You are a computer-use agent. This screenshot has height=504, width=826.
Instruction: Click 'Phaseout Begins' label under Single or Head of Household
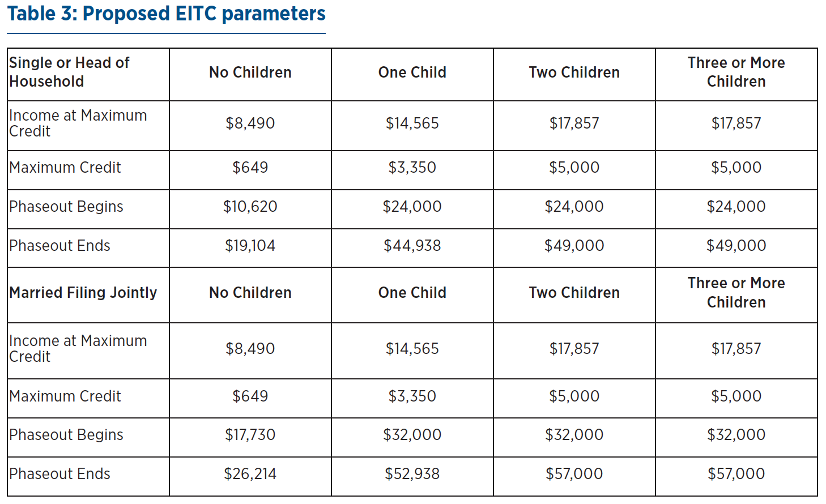click(x=66, y=207)
